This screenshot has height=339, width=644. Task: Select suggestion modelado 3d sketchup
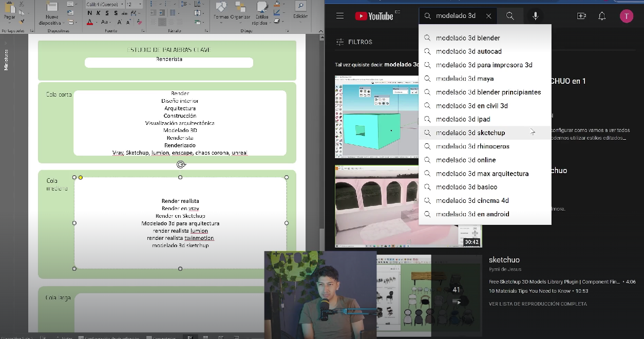(x=485, y=133)
